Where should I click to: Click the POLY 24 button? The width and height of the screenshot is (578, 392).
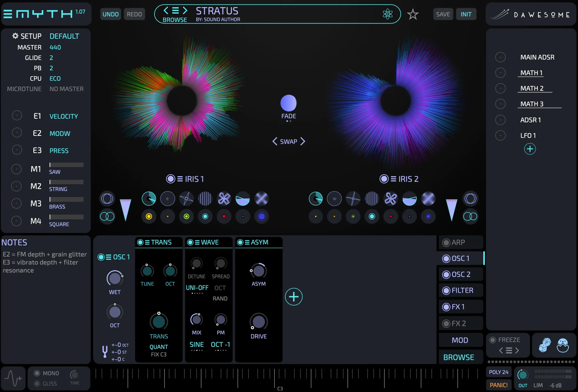click(499, 372)
